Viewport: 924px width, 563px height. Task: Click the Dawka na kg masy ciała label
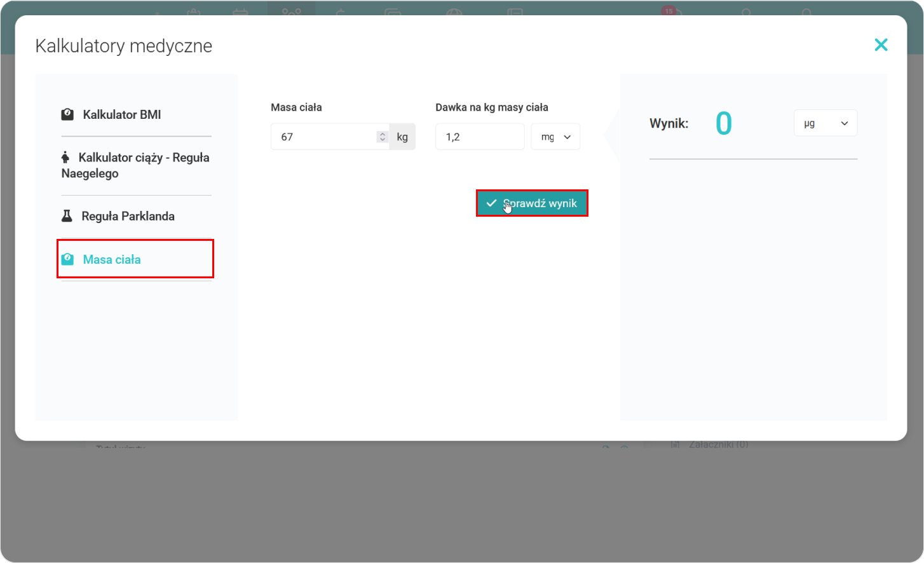click(x=492, y=107)
